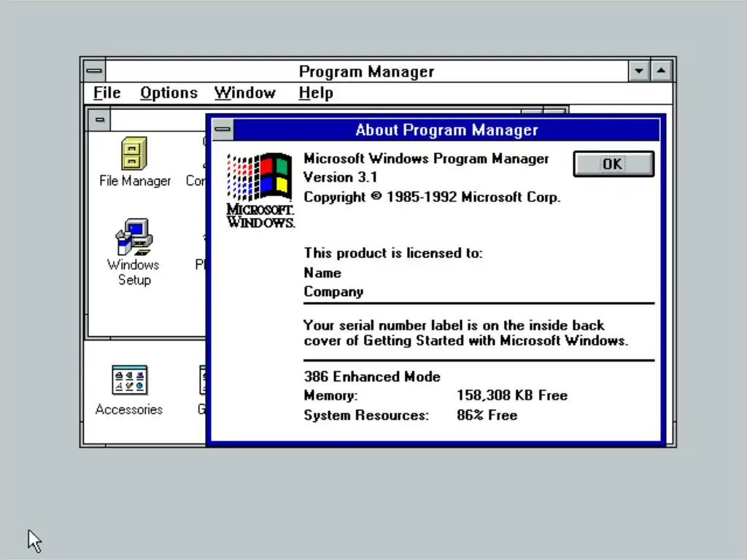Click the About Program Manager title bar
747x560 pixels.
(x=447, y=130)
